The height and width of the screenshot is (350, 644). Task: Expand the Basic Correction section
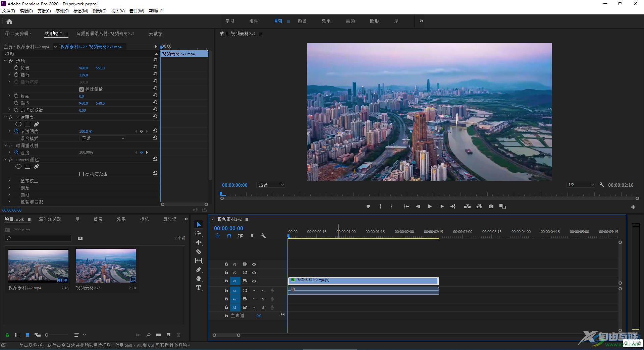pos(9,181)
